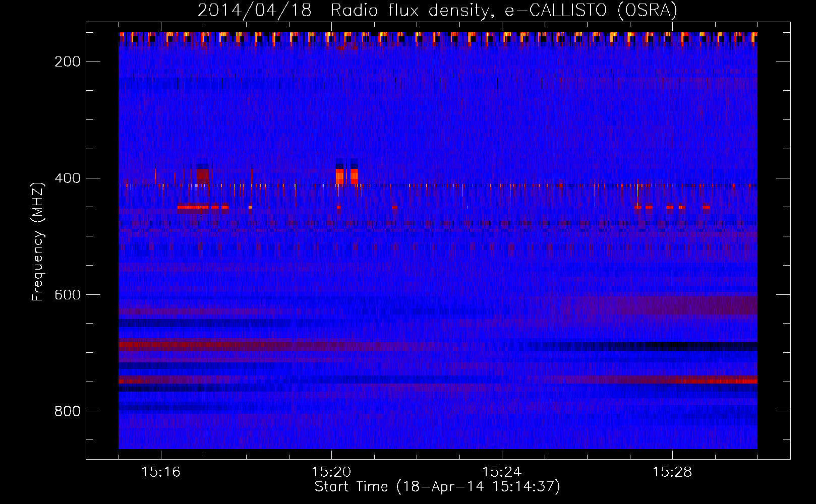Click the 800 frequency tick label
This screenshot has height=504, width=816.
[x=68, y=411]
